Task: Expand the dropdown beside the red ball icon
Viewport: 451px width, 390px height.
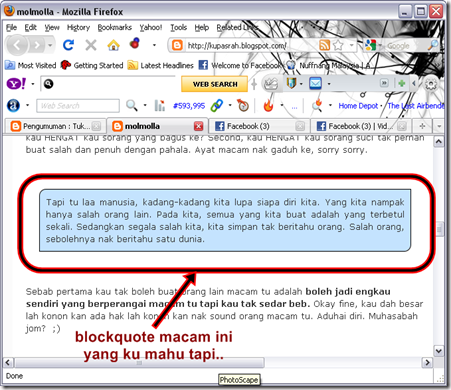Action: point(154,45)
